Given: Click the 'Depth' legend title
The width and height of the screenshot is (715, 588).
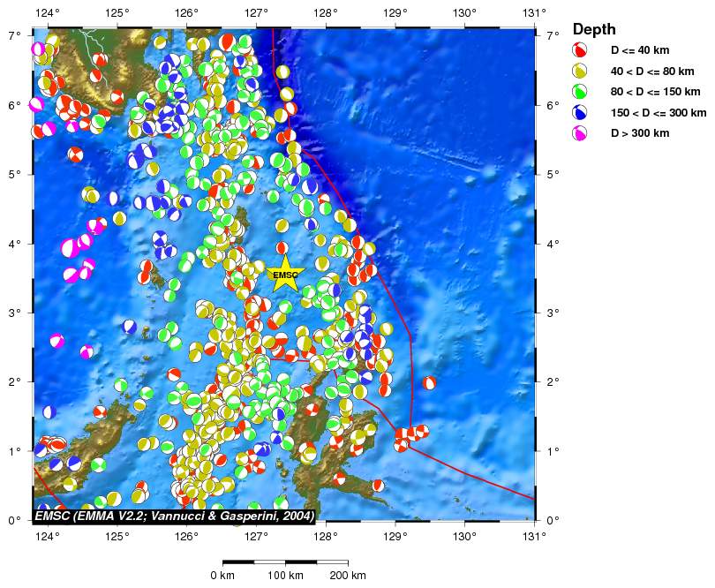Looking at the screenshot, I should pos(594,29).
